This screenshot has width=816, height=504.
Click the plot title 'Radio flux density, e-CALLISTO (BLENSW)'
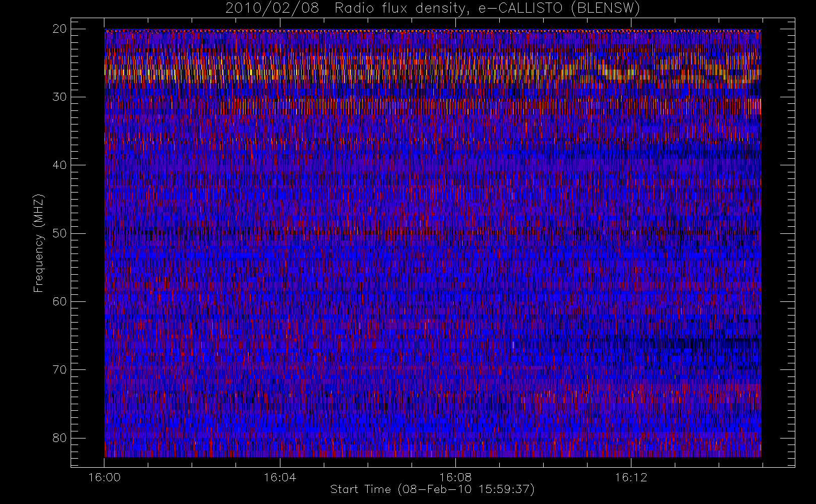coord(487,9)
